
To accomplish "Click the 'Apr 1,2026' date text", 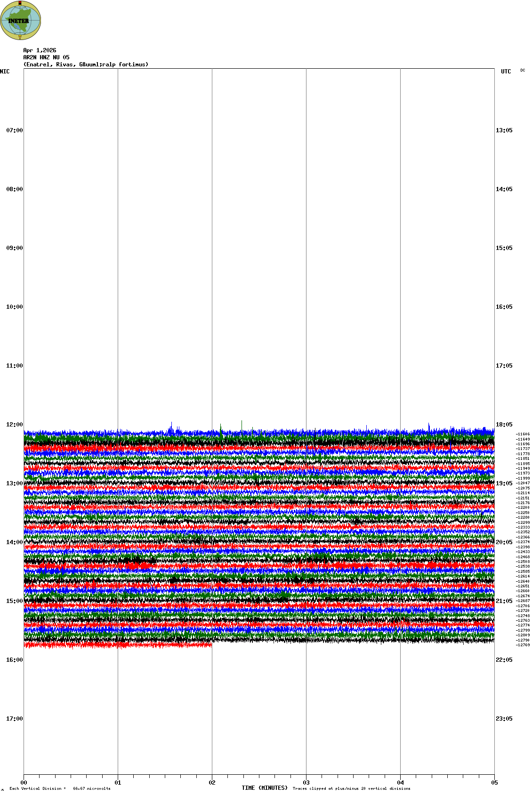I will pyautogui.click(x=40, y=50).
